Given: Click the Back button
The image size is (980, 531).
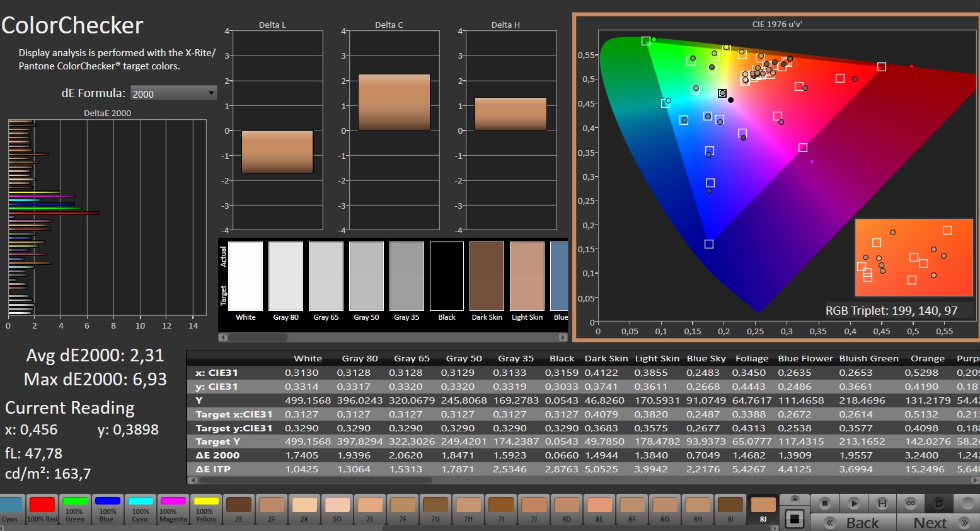Looking at the screenshot, I should 853,523.
